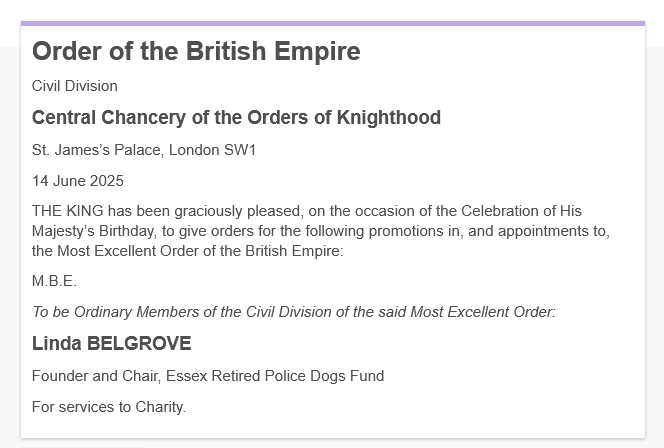Click London SW1 in the address
This screenshot has width=664, height=448.
pos(213,150)
